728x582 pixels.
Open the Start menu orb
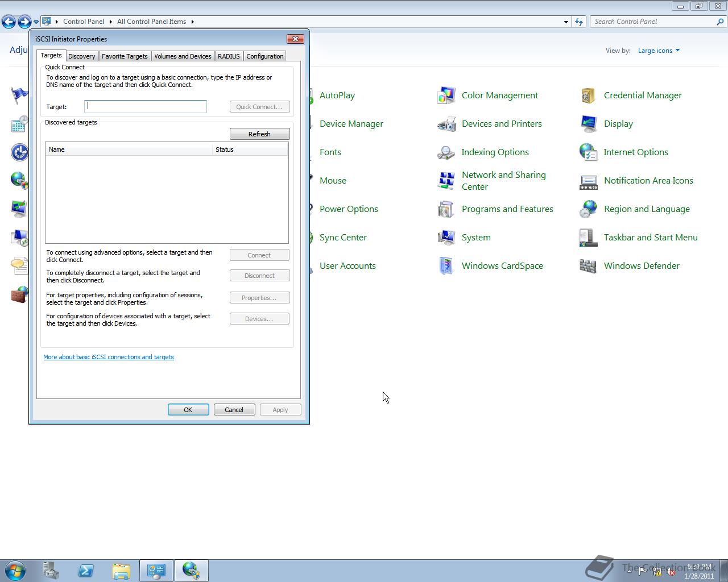[15, 570]
